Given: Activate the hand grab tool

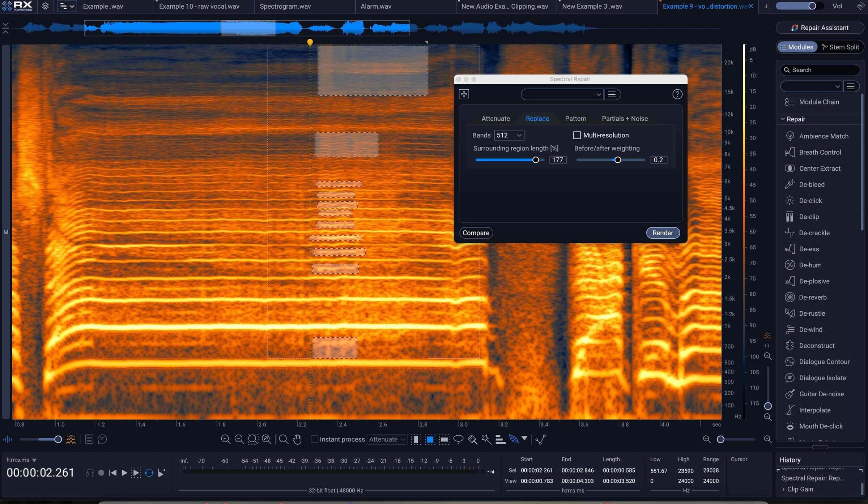Looking at the screenshot, I should [297, 439].
